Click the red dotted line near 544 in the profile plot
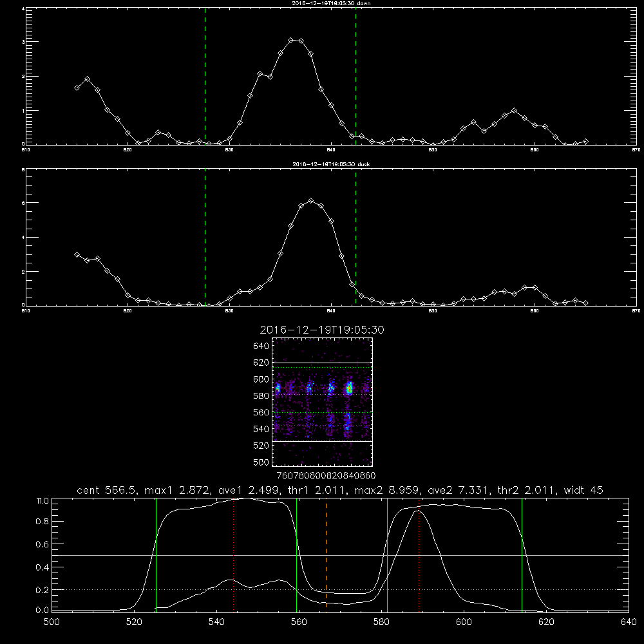The width and height of the screenshot is (644, 644). click(233, 554)
